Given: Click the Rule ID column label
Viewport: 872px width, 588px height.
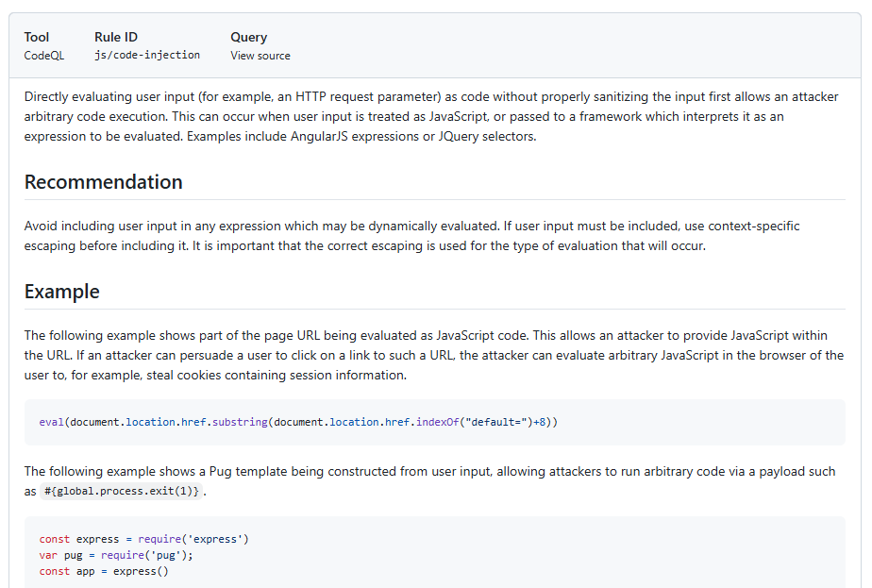Looking at the screenshot, I should click(116, 37).
